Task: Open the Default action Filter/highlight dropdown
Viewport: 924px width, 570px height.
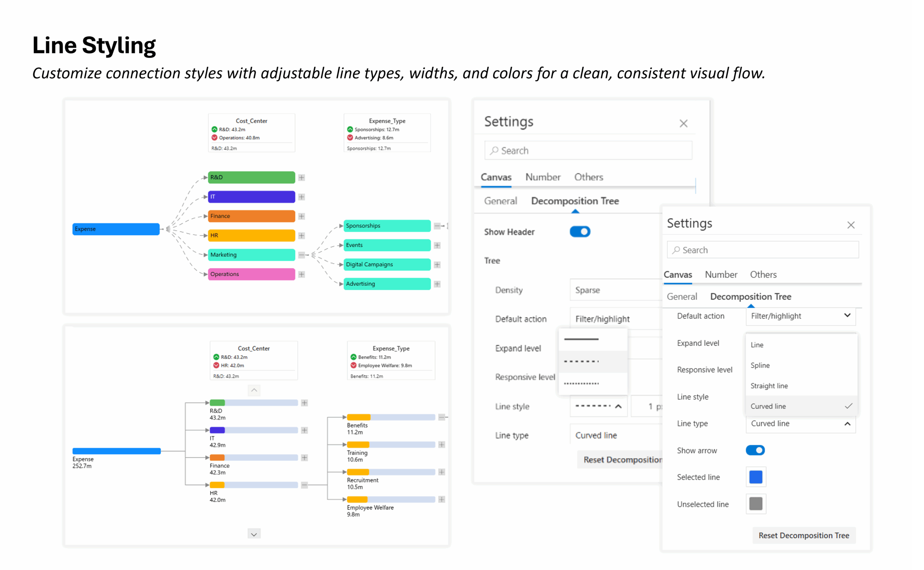Action: (x=800, y=316)
